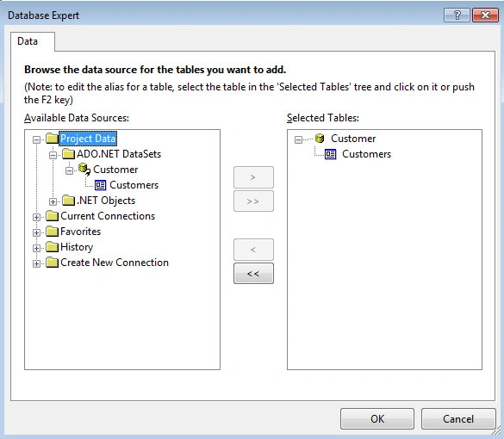Expand the History node

pos(36,248)
